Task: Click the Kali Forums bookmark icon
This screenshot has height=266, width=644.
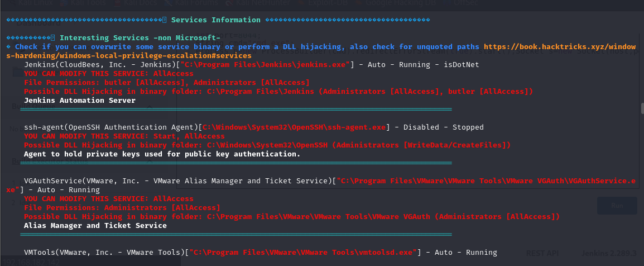Action: (x=168, y=2)
